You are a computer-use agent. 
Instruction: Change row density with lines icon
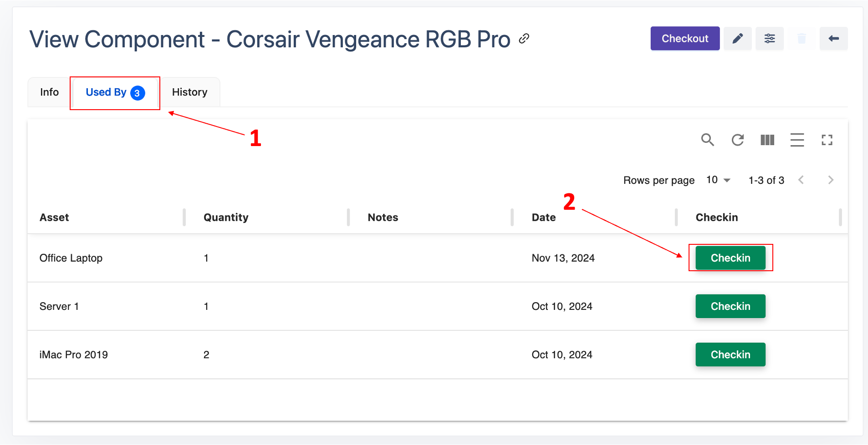(x=797, y=140)
